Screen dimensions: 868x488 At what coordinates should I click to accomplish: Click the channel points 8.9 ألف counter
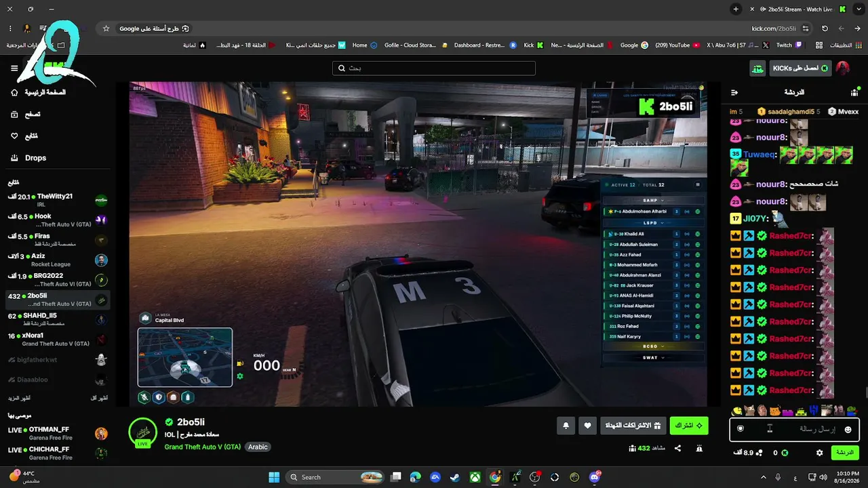click(749, 452)
